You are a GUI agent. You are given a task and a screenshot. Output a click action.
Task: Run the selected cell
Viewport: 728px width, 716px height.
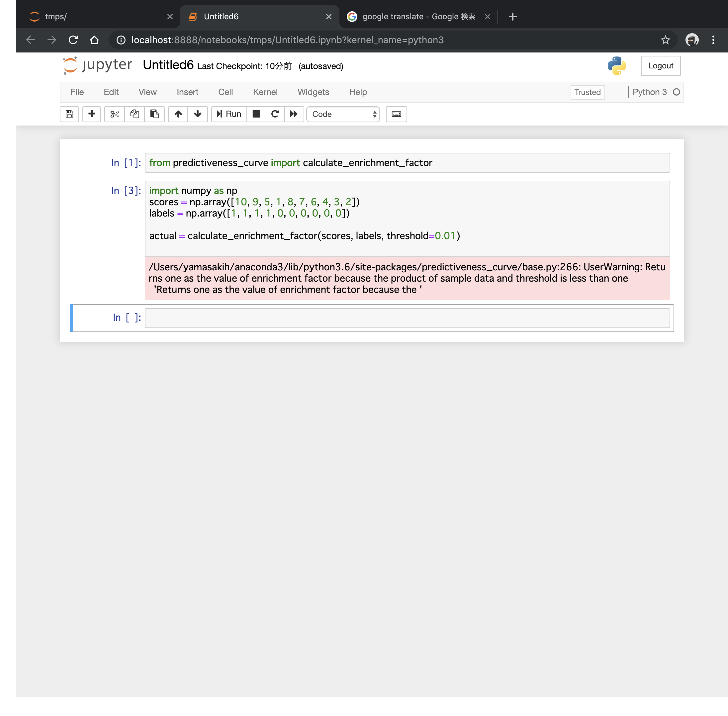(228, 114)
